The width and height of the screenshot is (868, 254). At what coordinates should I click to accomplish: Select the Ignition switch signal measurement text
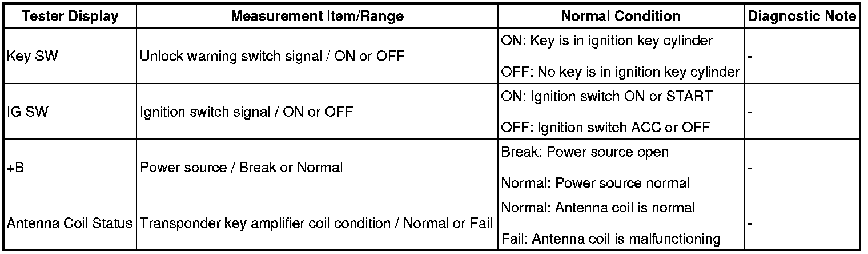tap(246, 112)
